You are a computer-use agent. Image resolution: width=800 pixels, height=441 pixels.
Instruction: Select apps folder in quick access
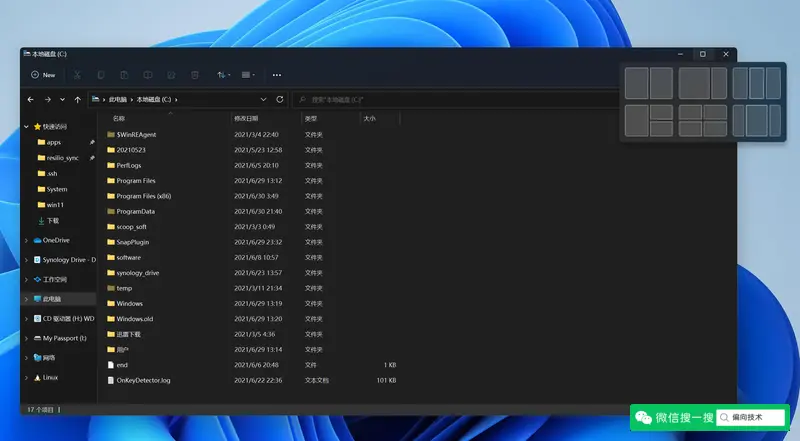click(x=54, y=142)
